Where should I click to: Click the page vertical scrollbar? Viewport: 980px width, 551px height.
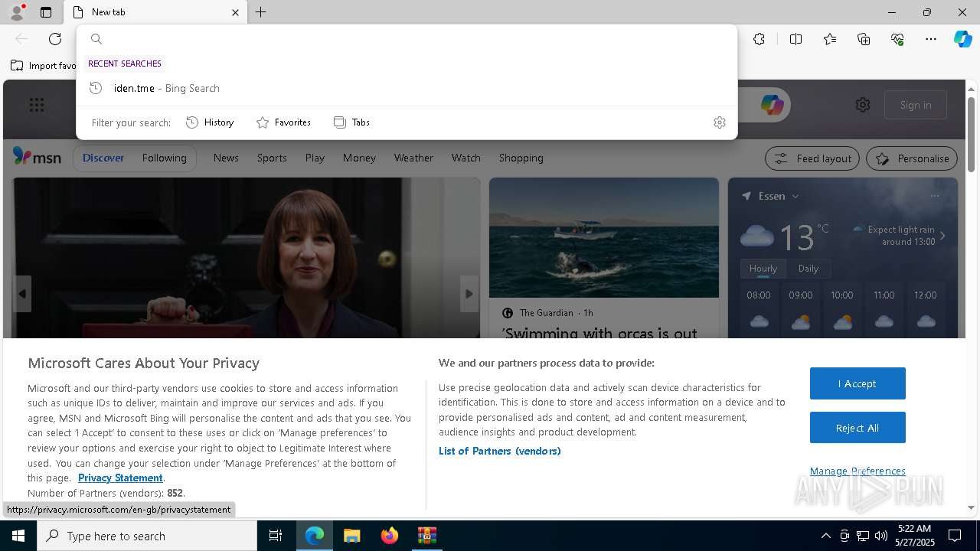click(x=971, y=134)
